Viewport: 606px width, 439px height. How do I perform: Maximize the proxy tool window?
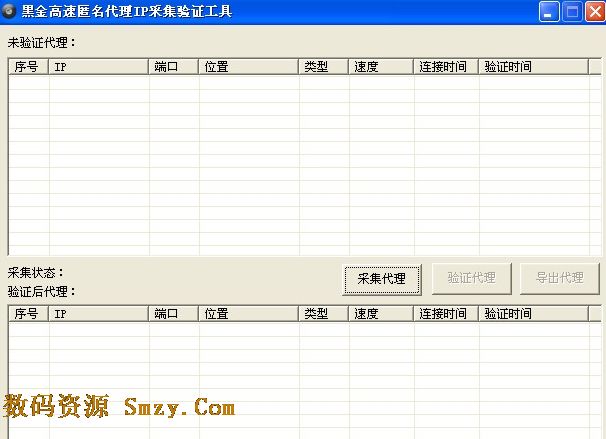coord(572,12)
